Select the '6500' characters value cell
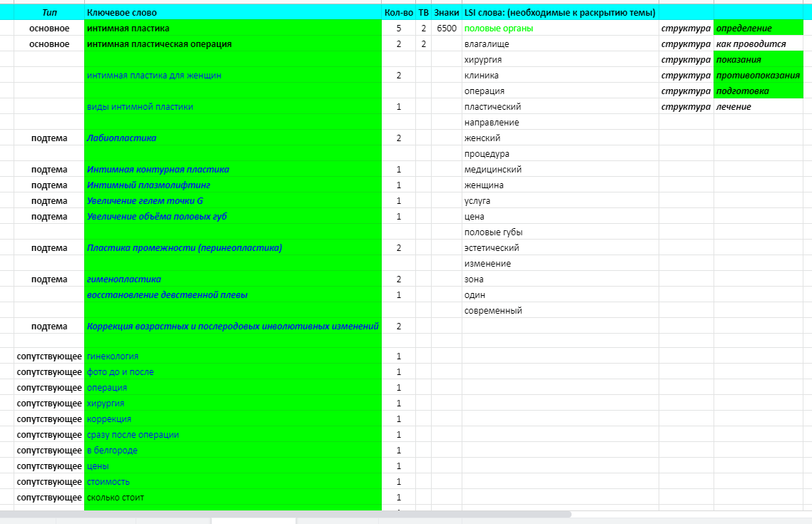 pos(447,28)
